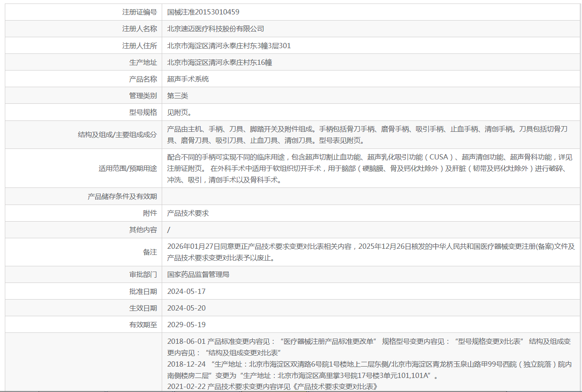Click change record dated 2018-06-01
582x392 pixels.
(x=369, y=347)
